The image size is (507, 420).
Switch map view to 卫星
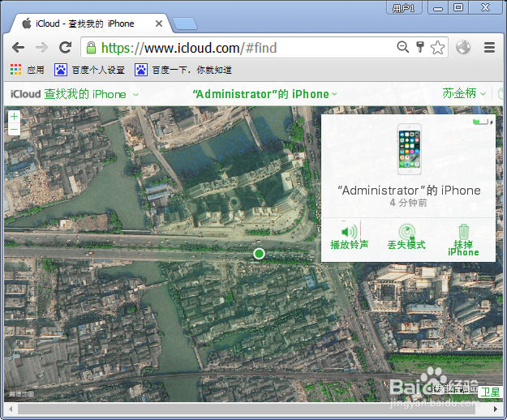[490, 392]
